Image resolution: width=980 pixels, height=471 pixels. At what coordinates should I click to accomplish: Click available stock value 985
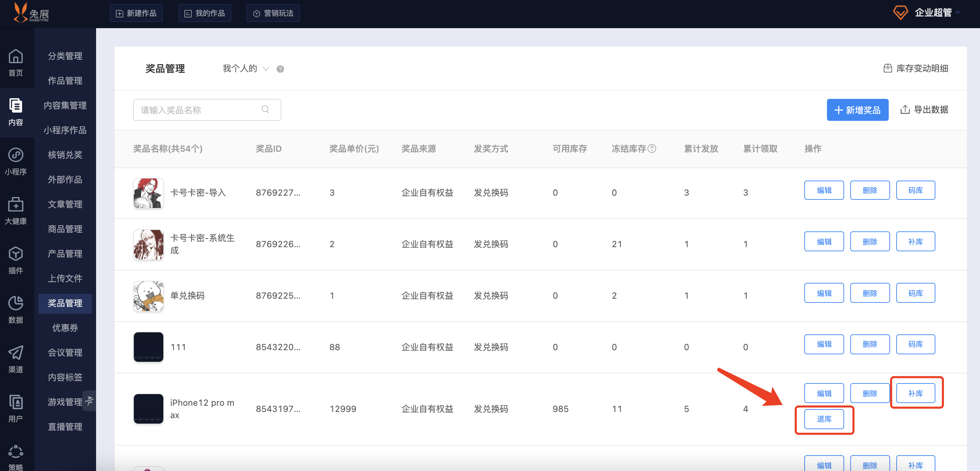pos(560,409)
